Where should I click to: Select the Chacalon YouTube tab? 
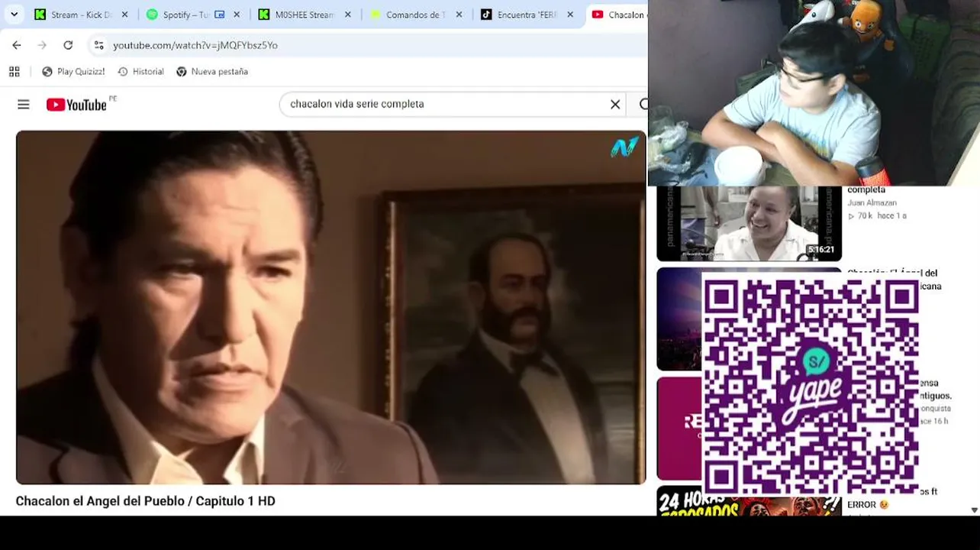tap(617, 15)
